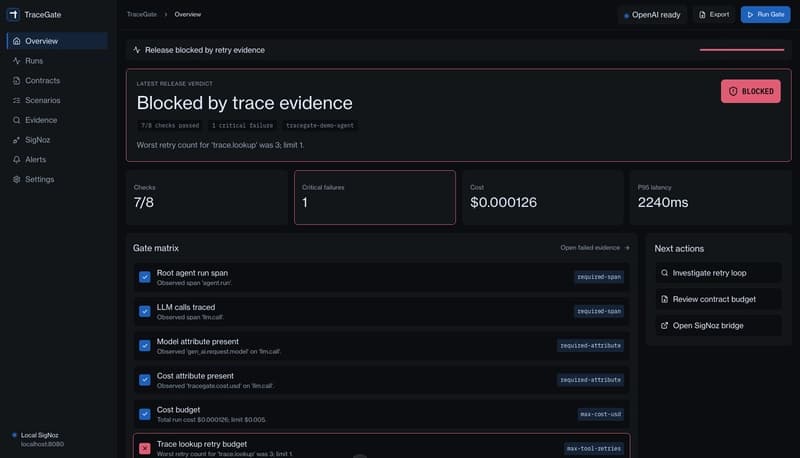Click required-span tag on Root agent row
Screen dimensions: 800x458
(x=598, y=277)
